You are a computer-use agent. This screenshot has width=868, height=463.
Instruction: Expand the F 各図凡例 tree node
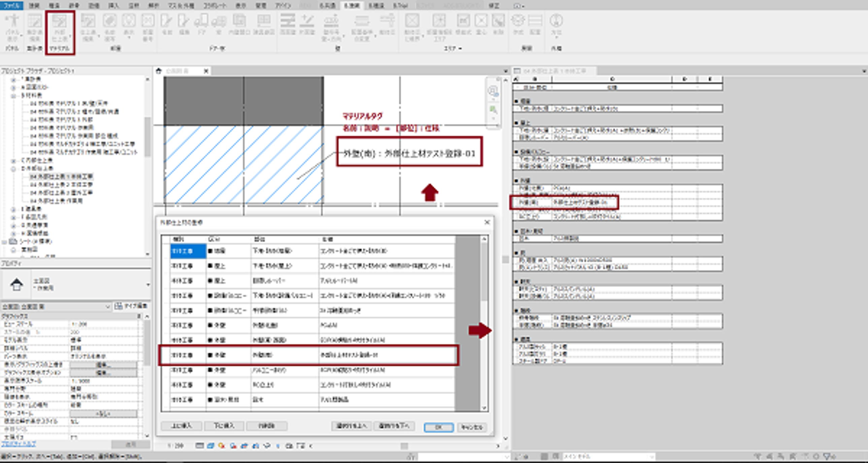click(x=13, y=217)
